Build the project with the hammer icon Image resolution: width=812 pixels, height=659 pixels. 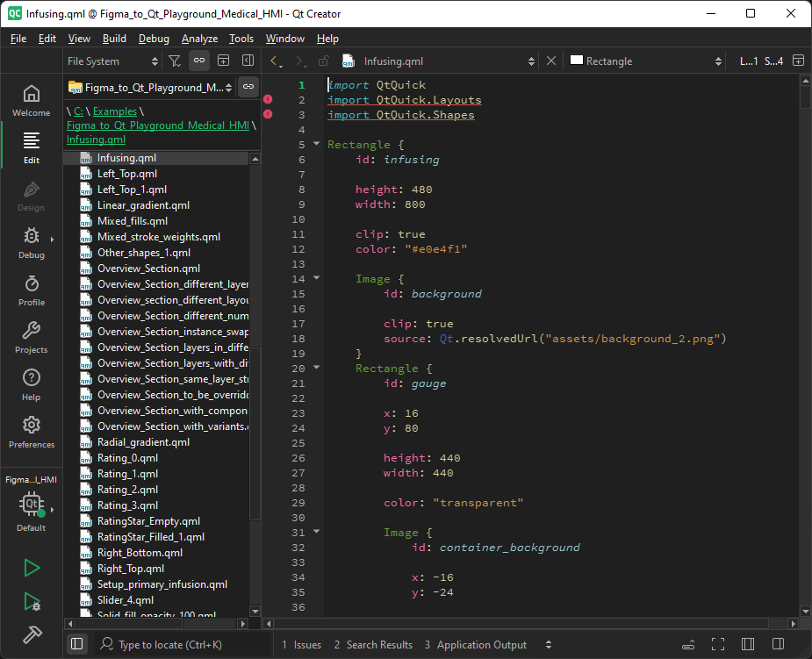pos(32,634)
